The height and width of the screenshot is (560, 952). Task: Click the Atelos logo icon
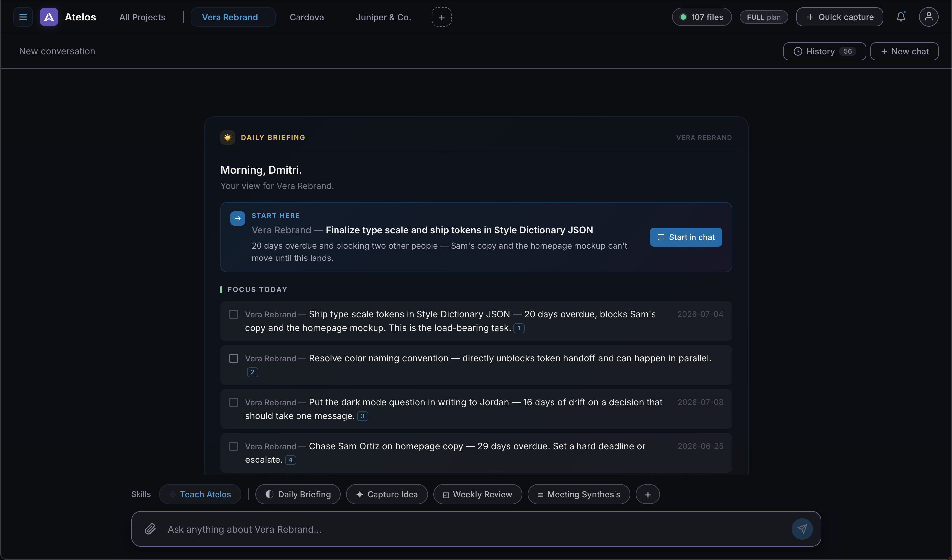(49, 17)
